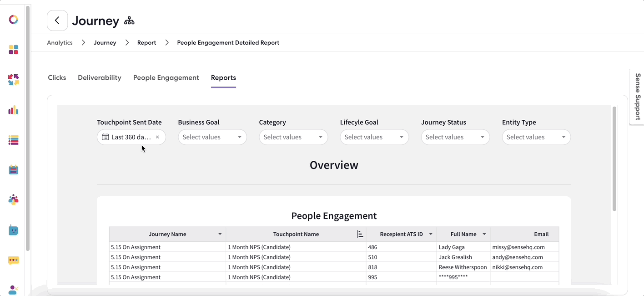Click the report panel vertical scrollbar
644x296 pixels.
[614, 158]
